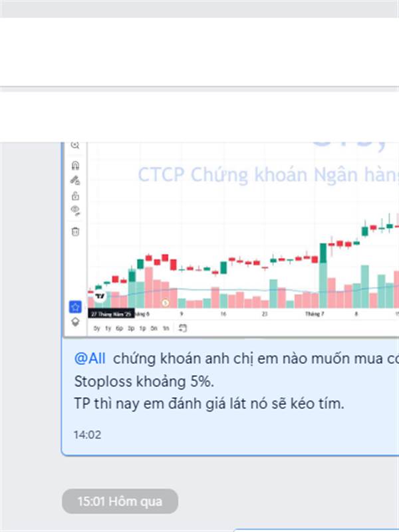Click the 27 Tháng Năm '25 date label
This screenshot has width=399, height=532.
point(111,314)
